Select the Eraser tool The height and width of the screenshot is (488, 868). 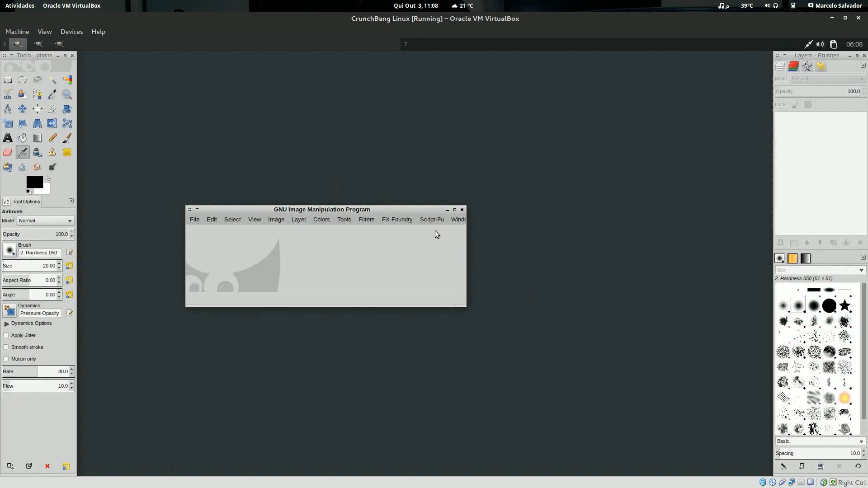[x=8, y=152]
